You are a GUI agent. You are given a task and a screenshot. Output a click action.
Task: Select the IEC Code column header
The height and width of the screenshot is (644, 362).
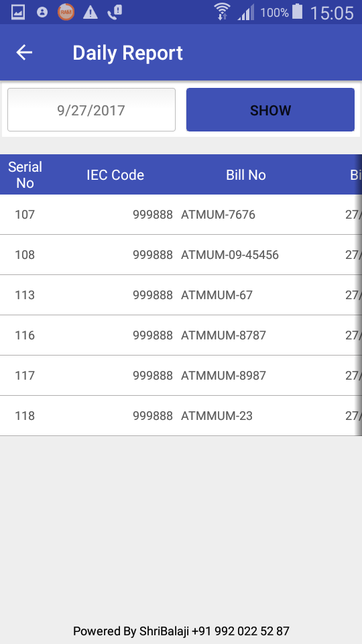pyautogui.click(x=115, y=175)
